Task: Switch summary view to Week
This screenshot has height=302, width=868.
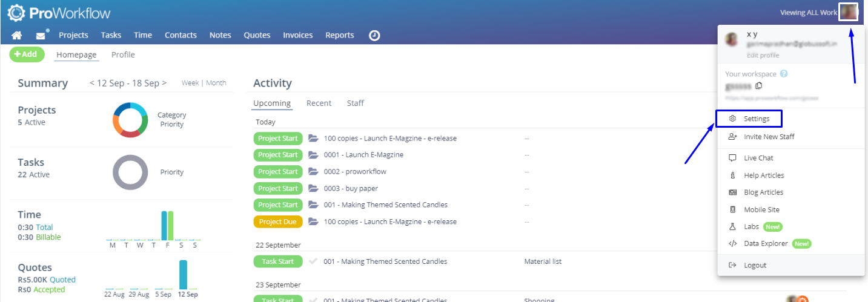Action: [190, 83]
